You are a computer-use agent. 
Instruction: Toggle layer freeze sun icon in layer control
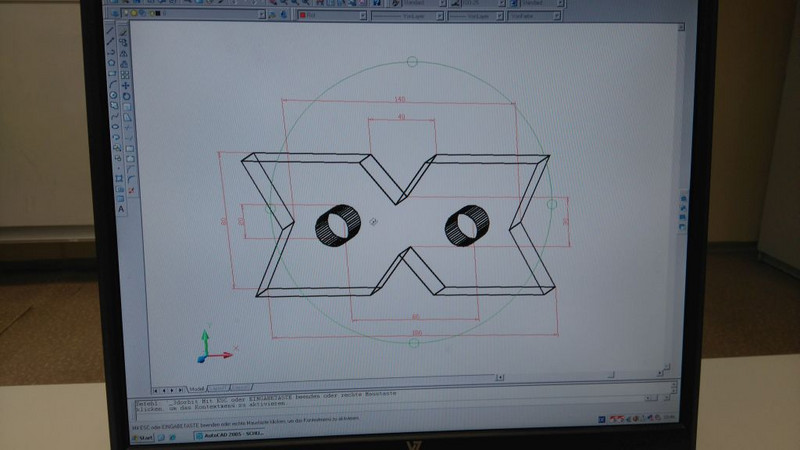140,15
